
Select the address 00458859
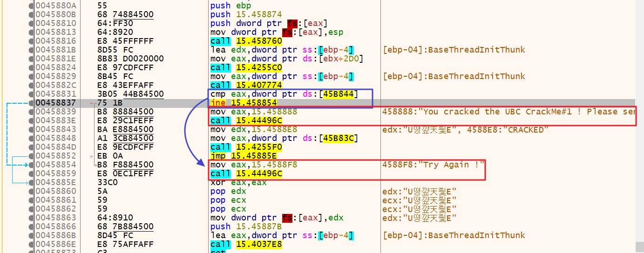coord(56,173)
